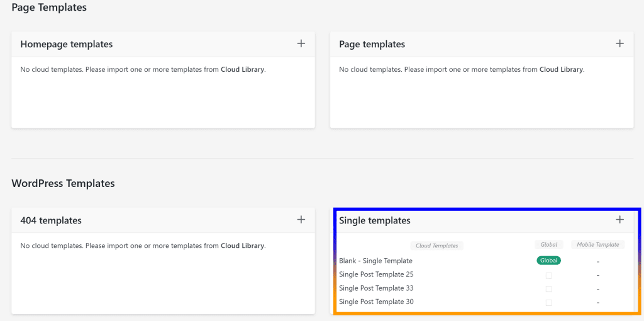This screenshot has width=644, height=321.
Task: Add a template to Single templates panel
Action: 619,220
